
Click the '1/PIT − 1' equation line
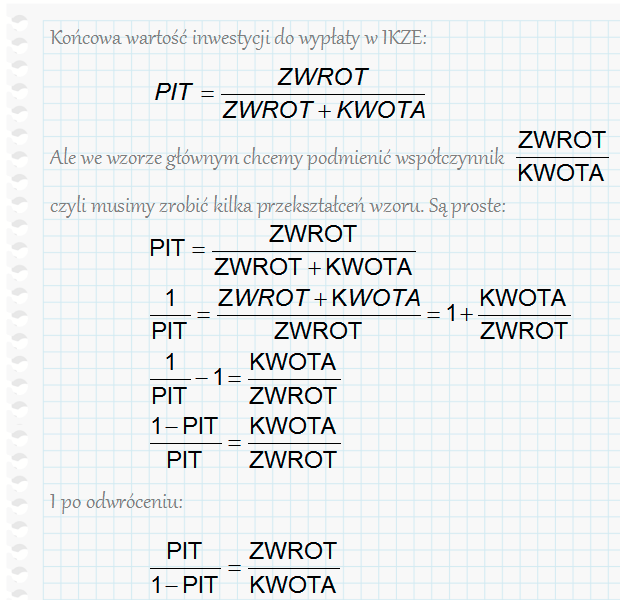244,378
